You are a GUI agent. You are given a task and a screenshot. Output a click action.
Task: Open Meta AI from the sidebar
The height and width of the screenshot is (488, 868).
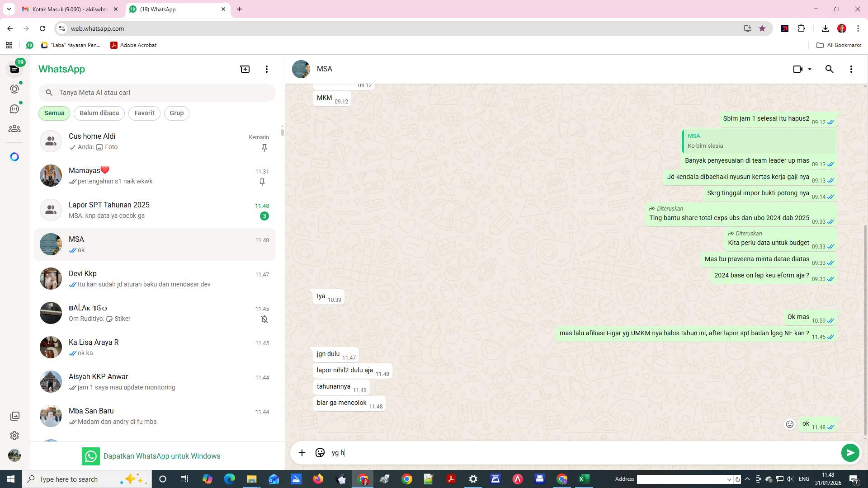(14, 157)
